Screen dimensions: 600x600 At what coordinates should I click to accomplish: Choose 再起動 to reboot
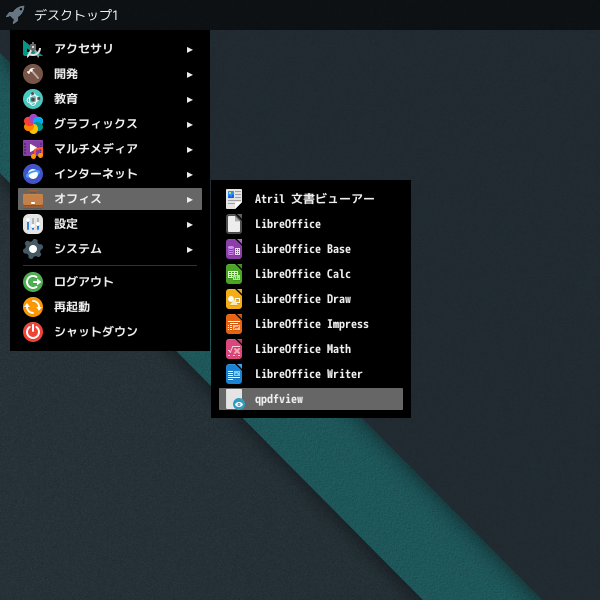110,307
